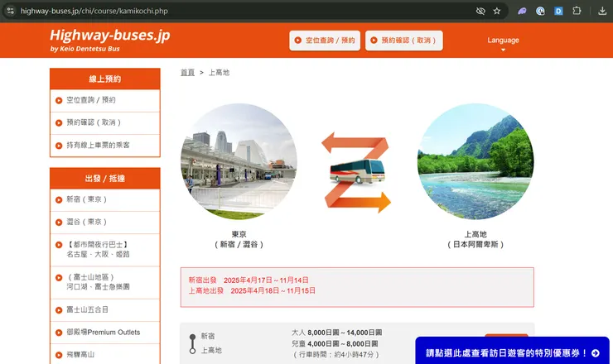Open the purple browser extension icon

[522, 11]
